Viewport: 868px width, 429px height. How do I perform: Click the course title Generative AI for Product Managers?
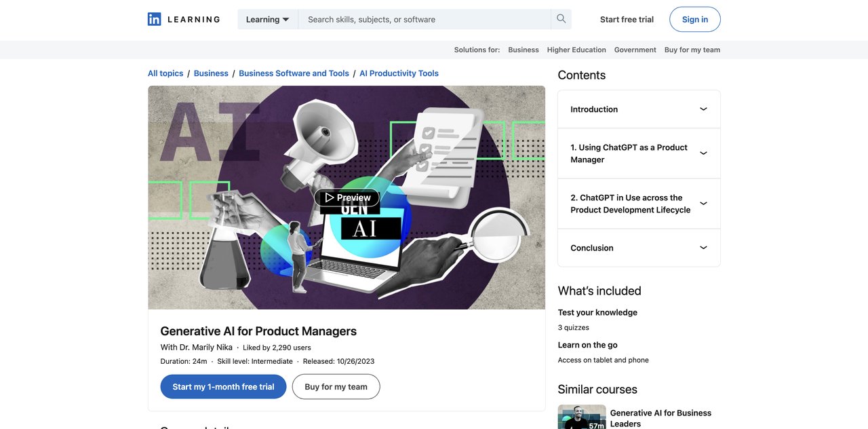258,331
